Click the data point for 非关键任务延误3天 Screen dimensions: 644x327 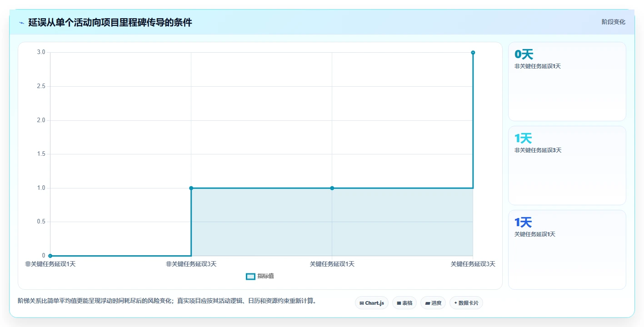coord(191,188)
